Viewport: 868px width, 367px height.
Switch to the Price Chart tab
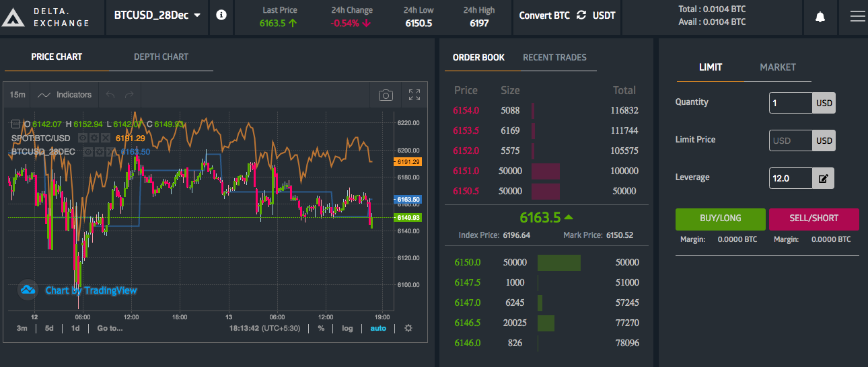tap(57, 56)
